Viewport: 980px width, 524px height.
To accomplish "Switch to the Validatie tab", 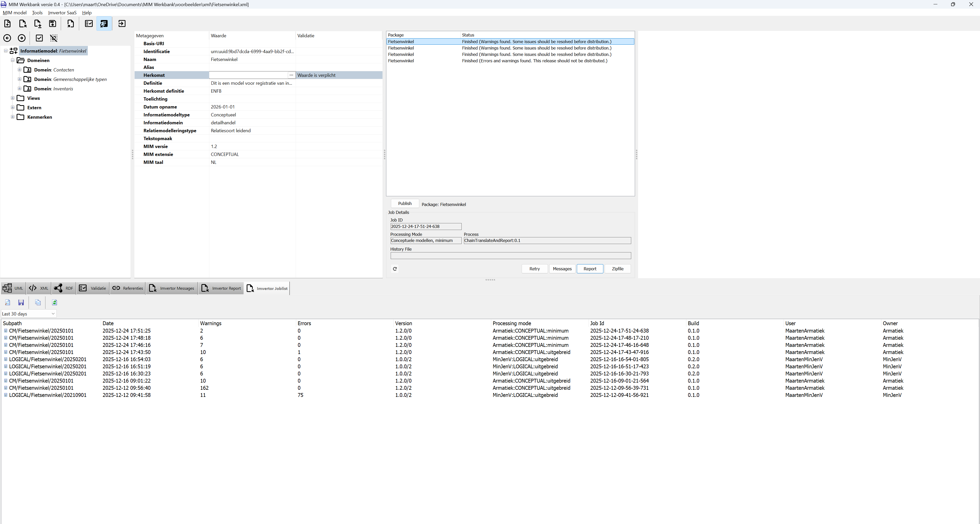I will [93, 288].
